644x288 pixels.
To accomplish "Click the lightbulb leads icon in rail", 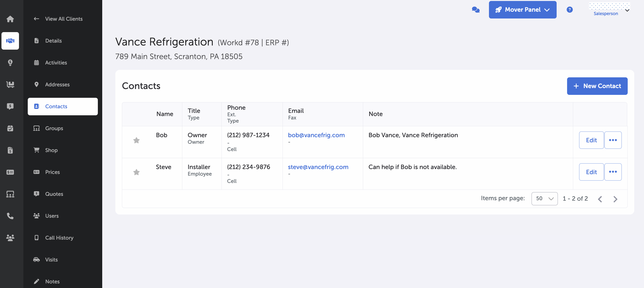I will [x=10, y=63].
